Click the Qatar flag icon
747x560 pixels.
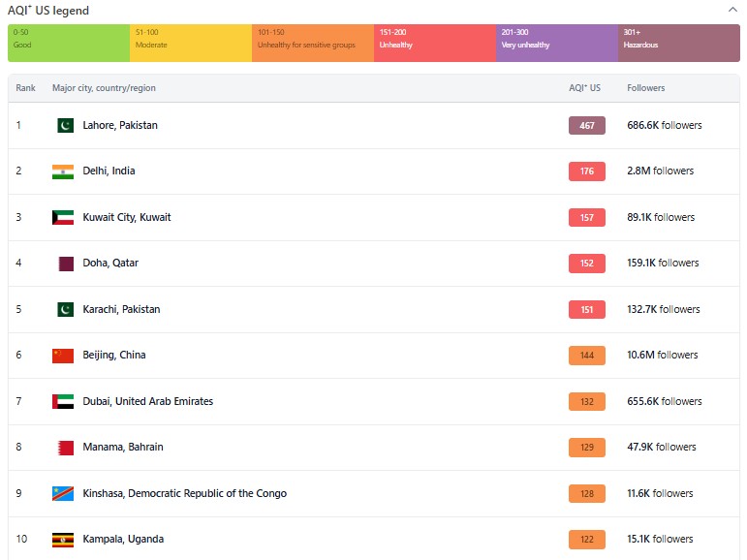[x=65, y=264]
